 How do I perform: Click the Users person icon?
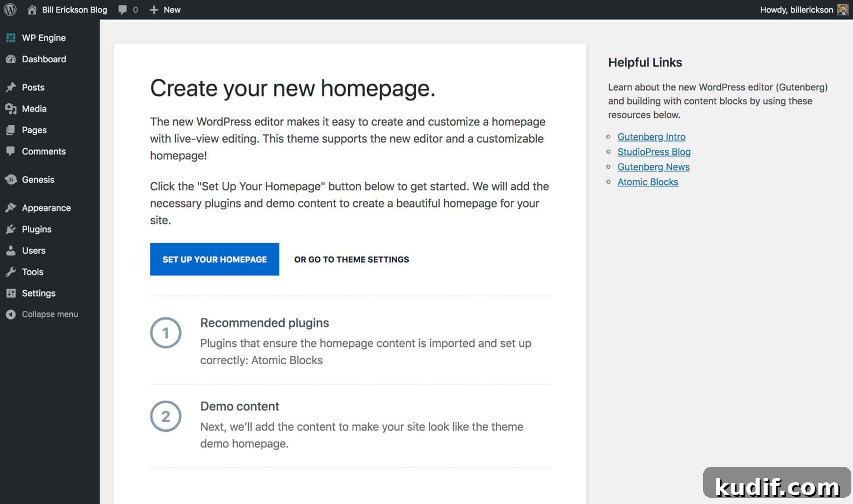(x=11, y=250)
